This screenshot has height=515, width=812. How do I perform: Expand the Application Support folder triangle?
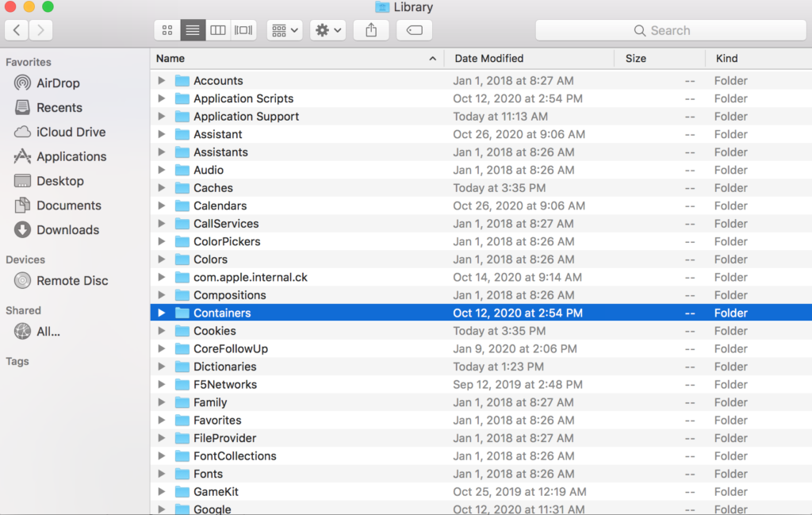tap(162, 117)
